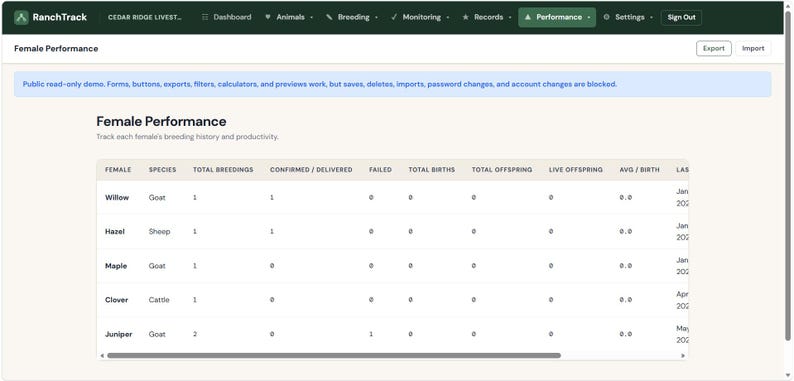Select the Maple row name
This screenshot has width=794, height=381.
coord(116,266)
